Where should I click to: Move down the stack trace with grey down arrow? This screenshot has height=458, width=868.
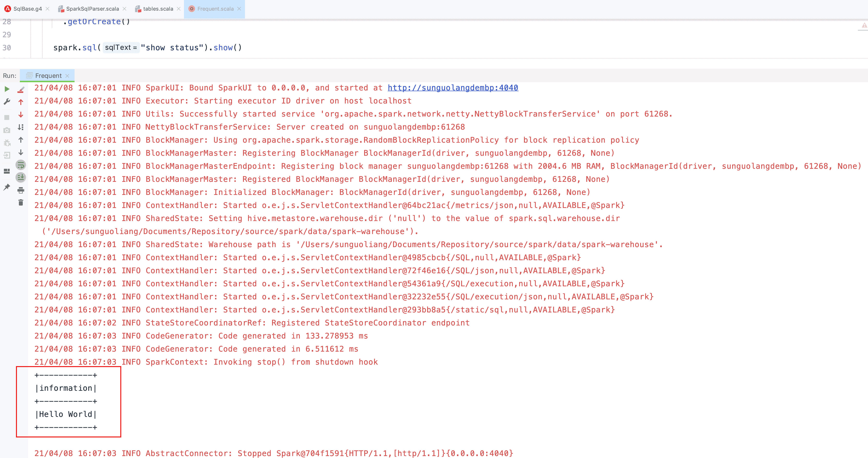coord(21,152)
